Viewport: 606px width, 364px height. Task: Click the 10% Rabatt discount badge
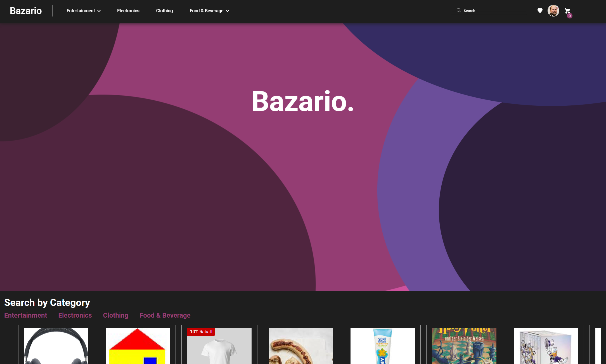(x=201, y=332)
